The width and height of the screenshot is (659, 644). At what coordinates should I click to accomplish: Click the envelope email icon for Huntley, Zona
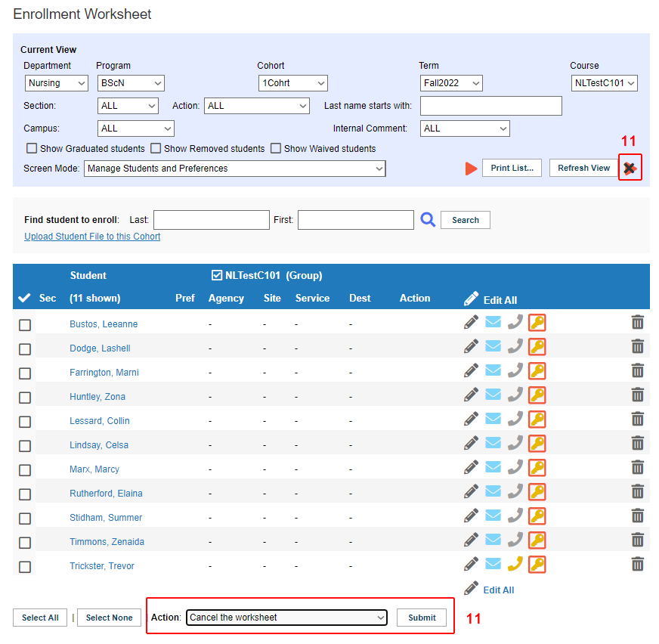click(x=493, y=395)
